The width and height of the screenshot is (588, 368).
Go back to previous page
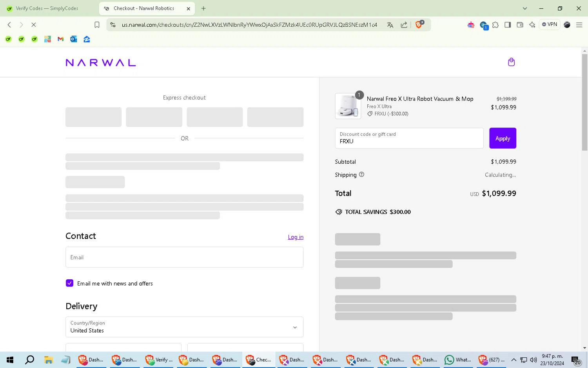(9, 25)
